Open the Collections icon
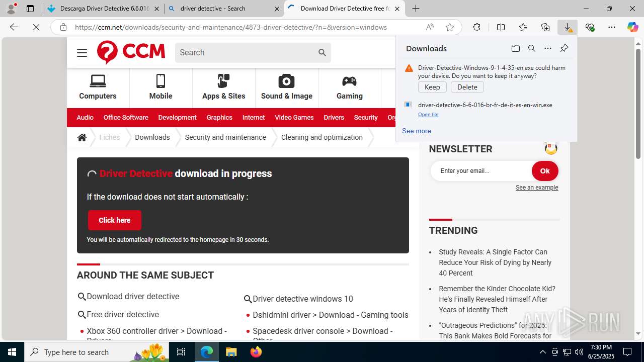The height and width of the screenshot is (362, 644). (x=545, y=27)
